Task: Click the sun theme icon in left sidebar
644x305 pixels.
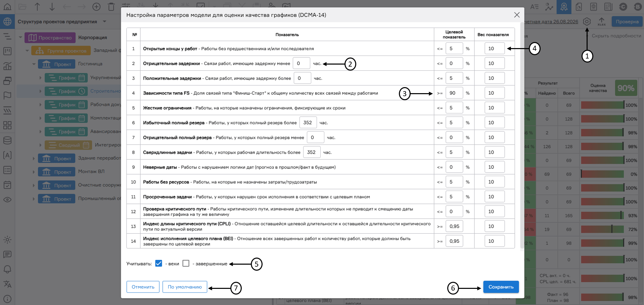Action: (7, 240)
